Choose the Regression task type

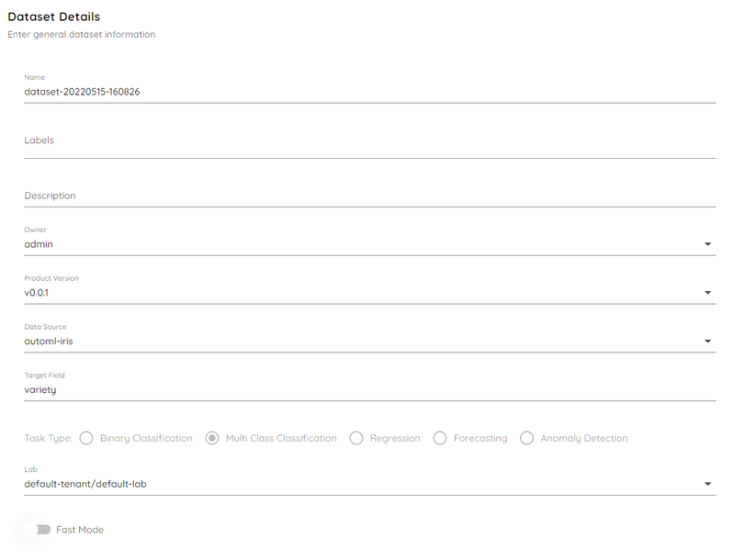click(x=356, y=438)
